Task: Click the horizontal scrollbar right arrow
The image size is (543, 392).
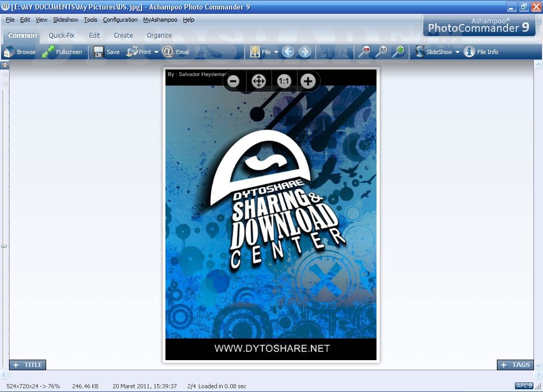Action: point(539,374)
